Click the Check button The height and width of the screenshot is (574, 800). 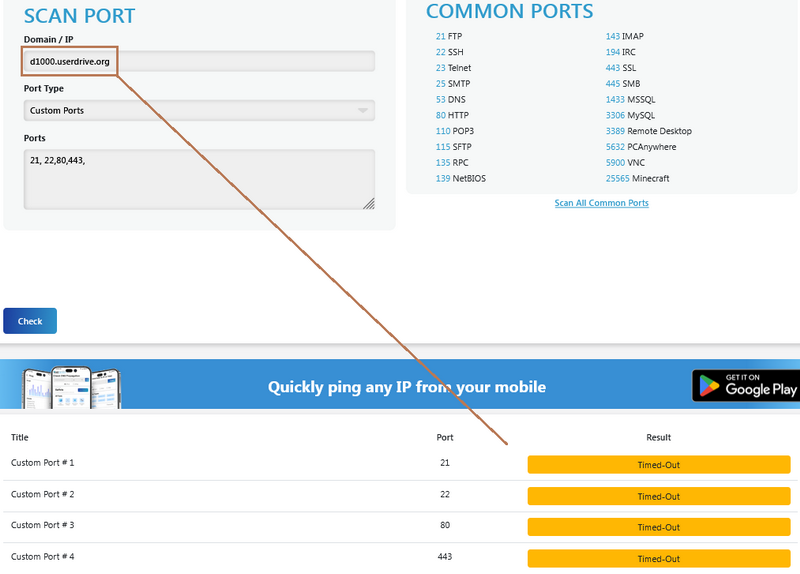click(x=30, y=321)
